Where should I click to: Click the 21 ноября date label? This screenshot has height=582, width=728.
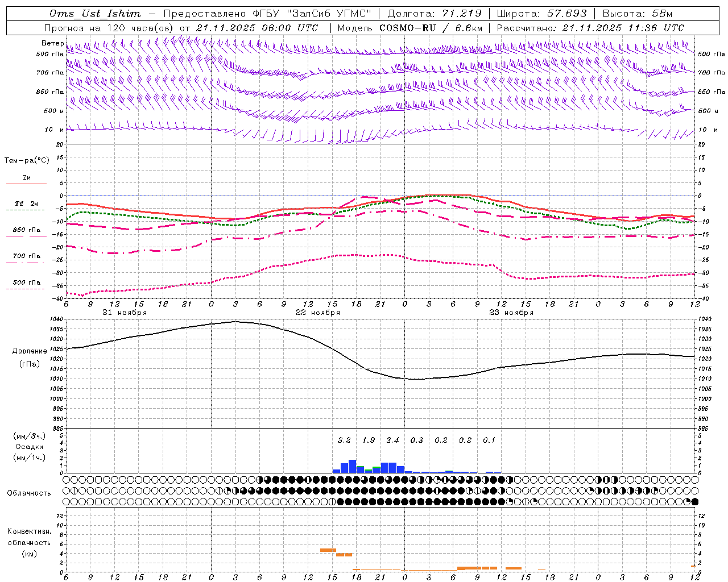pyautogui.click(x=125, y=313)
